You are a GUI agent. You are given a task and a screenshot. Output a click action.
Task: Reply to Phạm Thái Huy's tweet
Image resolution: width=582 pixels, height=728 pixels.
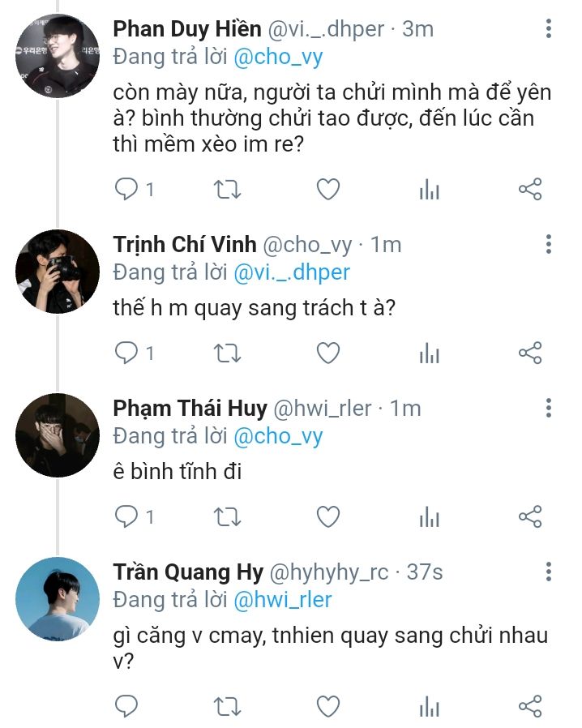[126, 516]
